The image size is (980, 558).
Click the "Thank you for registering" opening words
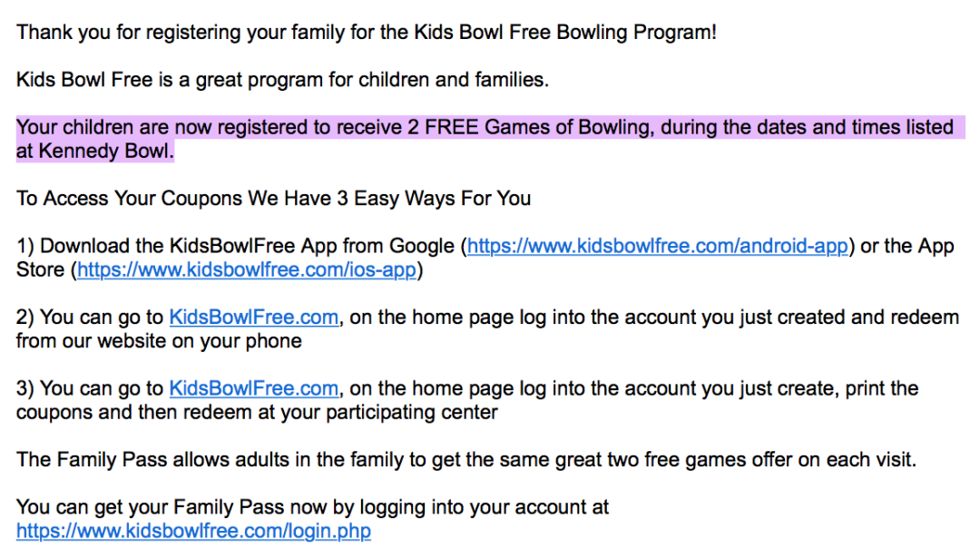tap(117, 32)
